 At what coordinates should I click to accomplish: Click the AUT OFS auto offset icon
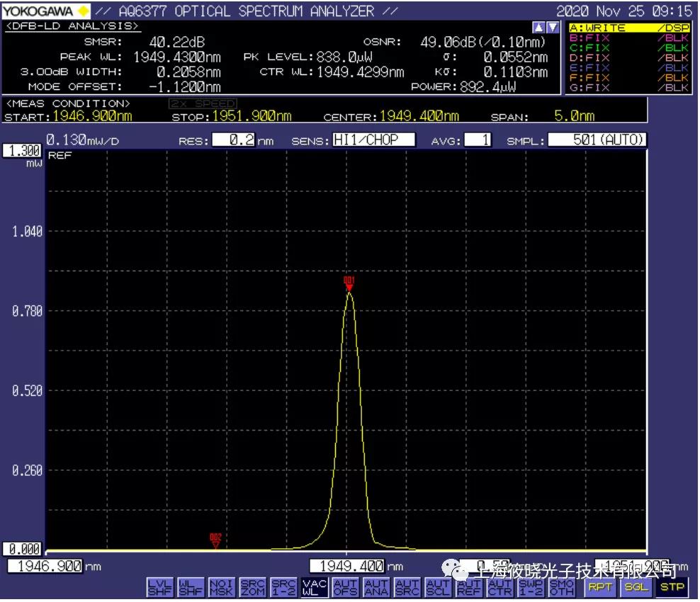(345, 587)
